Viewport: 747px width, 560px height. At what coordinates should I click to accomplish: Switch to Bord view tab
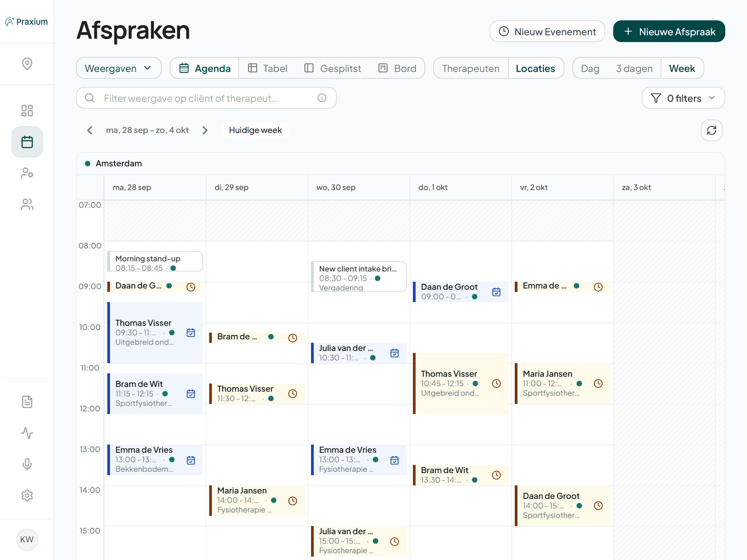[397, 68]
